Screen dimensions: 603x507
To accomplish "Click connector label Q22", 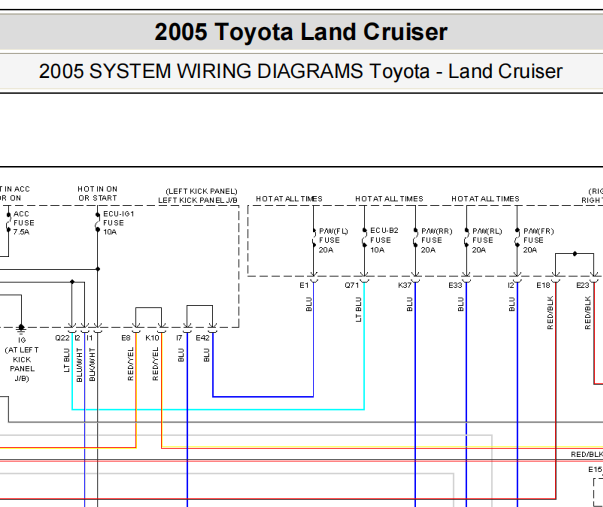I will pos(62,338).
